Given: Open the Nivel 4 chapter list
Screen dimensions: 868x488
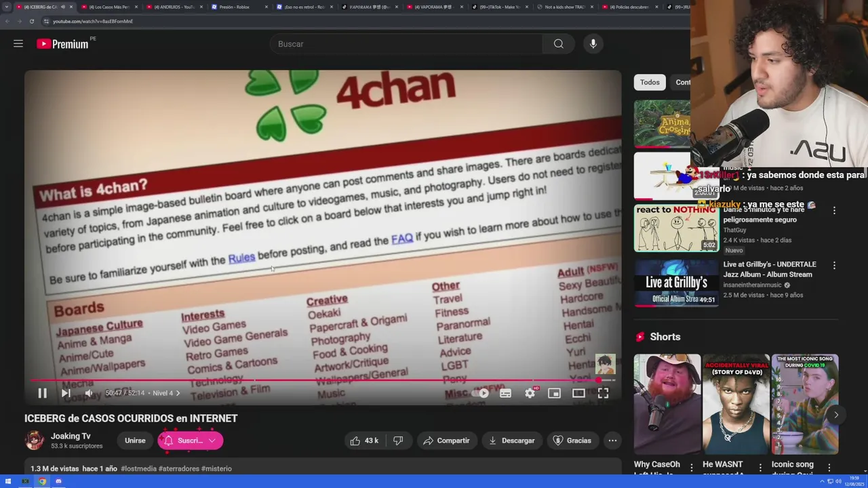Looking at the screenshot, I should click(166, 393).
